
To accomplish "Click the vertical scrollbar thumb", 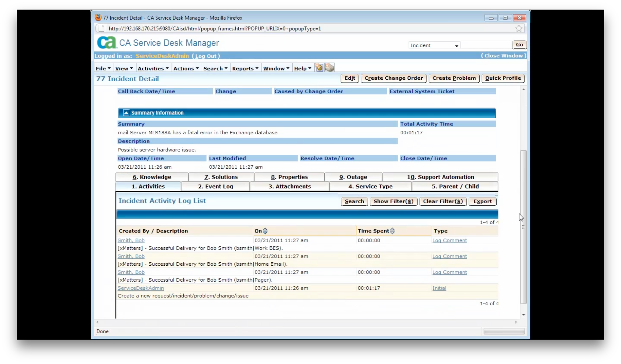I will [x=524, y=227].
